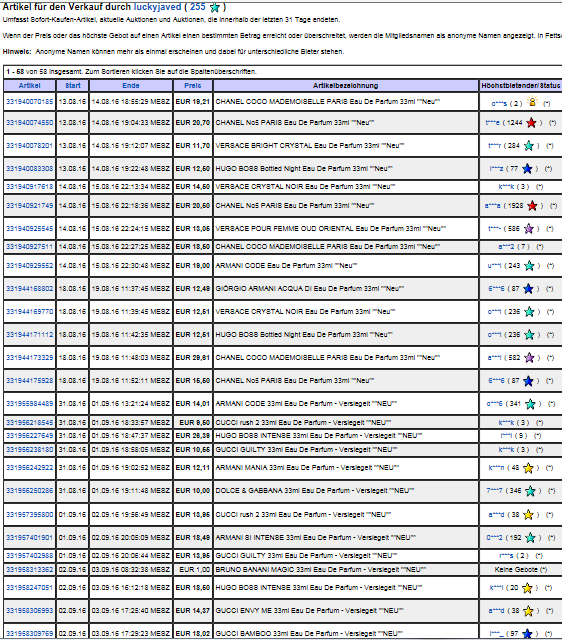The width and height of the screenshot is (562, 640).
Task: Click the price cell 'EUR 28,81'
Action: click(193, 358)
